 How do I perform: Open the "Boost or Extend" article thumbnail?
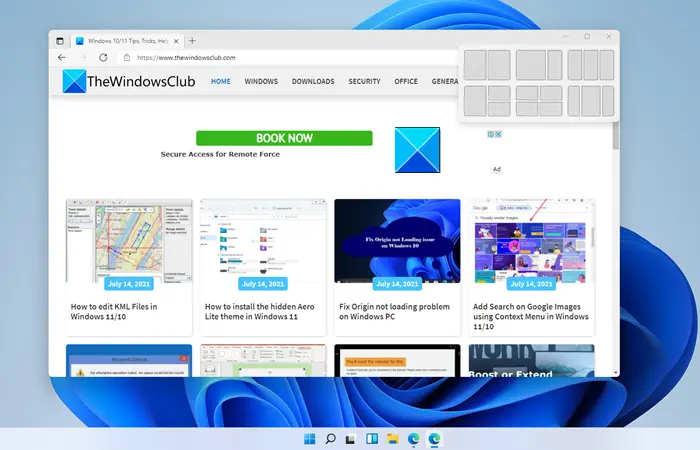[531, 361]
